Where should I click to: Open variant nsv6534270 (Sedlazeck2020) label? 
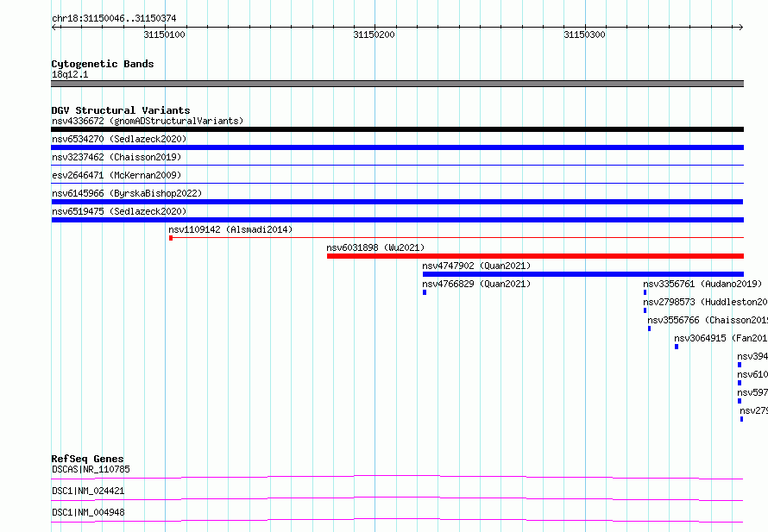pyautogui.click(x=119, y=139)
